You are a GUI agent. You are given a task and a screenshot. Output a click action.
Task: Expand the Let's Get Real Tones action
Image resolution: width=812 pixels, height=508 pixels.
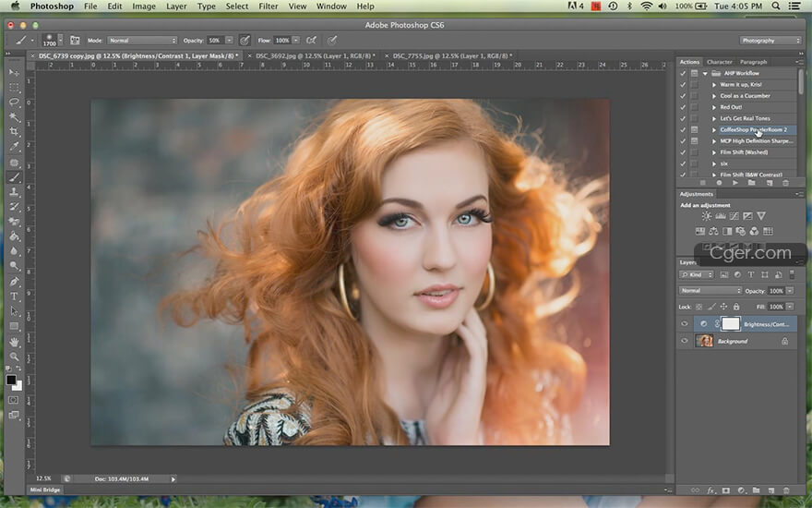click(714, 119)
